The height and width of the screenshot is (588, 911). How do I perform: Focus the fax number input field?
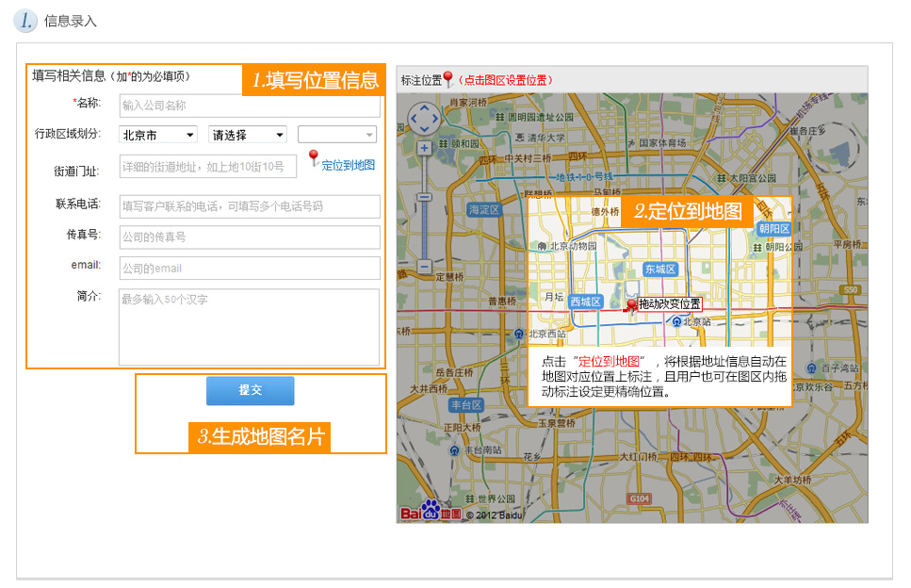tap(250, 237)
